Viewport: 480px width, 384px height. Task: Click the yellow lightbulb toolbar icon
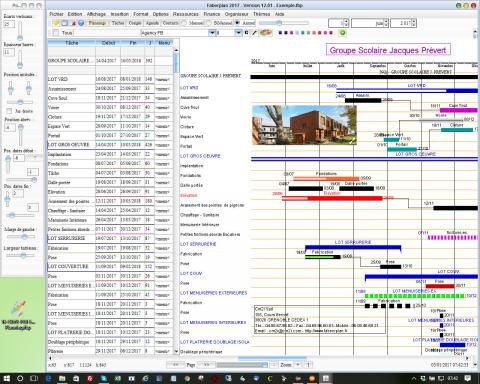(56, 23)
